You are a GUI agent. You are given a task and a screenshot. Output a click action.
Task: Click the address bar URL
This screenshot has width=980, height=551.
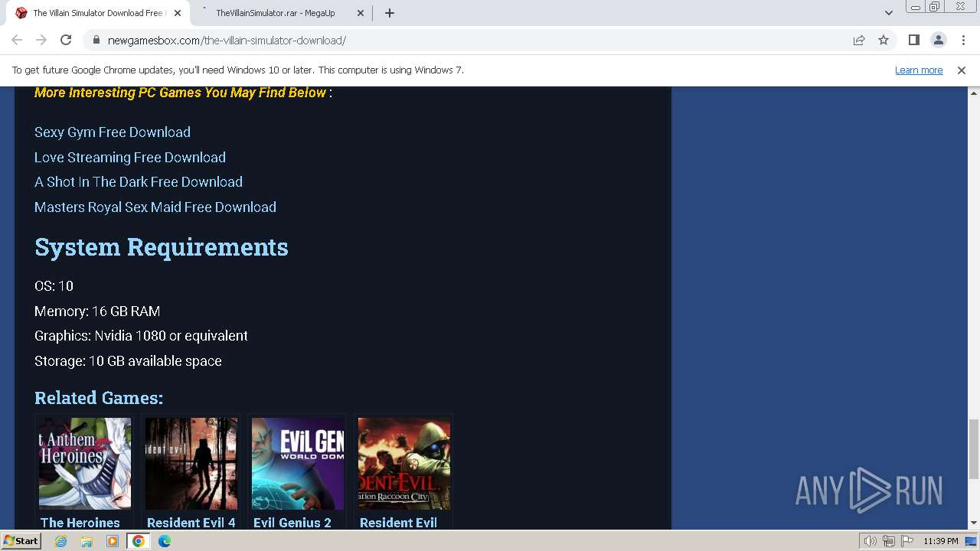coord(227,40)
